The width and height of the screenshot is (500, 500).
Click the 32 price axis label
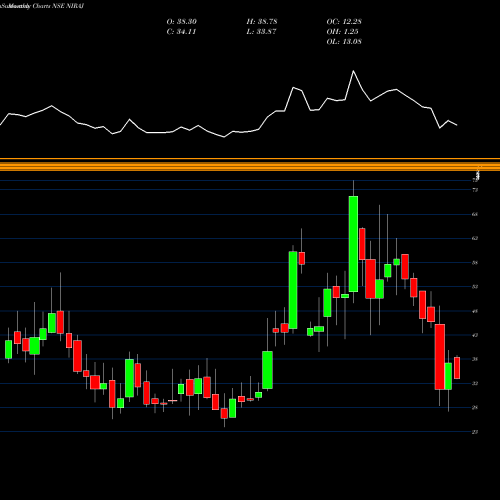point(475,384)
